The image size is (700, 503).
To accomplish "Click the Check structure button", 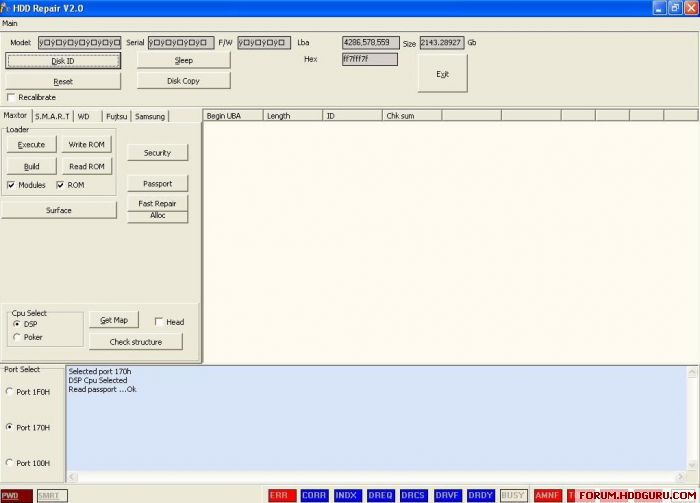I will 136,342.
